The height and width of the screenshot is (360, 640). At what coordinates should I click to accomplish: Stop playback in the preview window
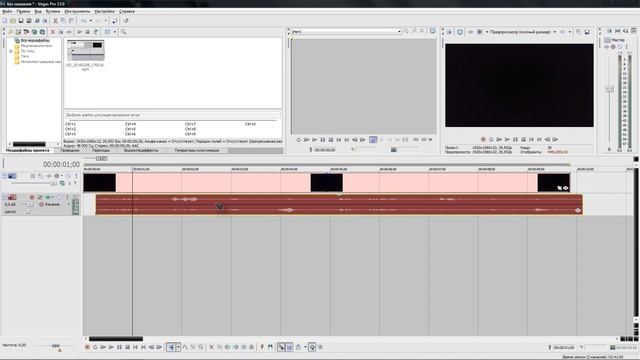pyautogui.click(x=523, y=140)
